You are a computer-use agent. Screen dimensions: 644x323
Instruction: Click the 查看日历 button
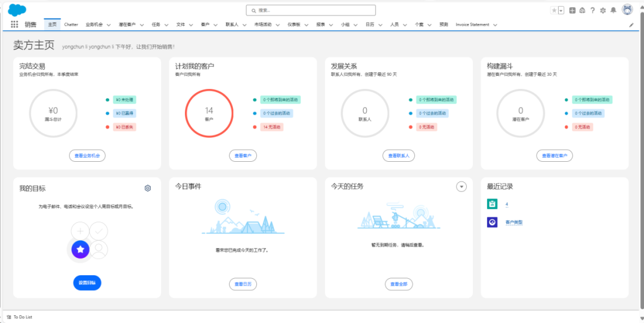tap(243, 284)
